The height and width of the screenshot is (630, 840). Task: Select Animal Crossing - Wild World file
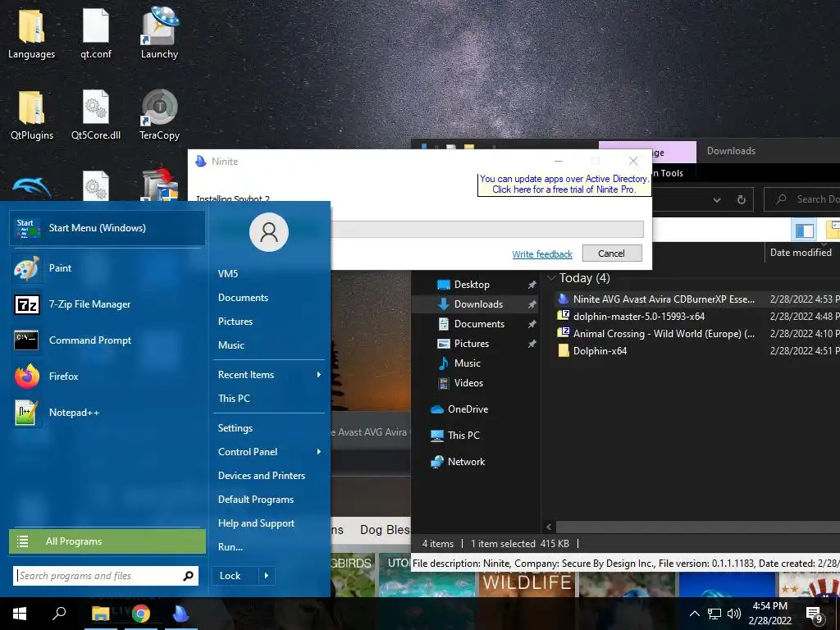[x=664, y=333]
